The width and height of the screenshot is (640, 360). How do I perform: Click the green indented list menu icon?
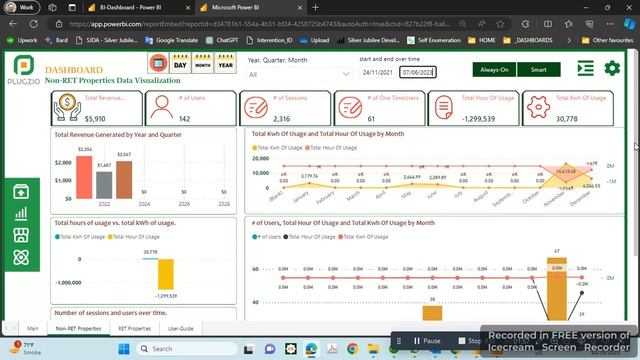click(585, 68)
